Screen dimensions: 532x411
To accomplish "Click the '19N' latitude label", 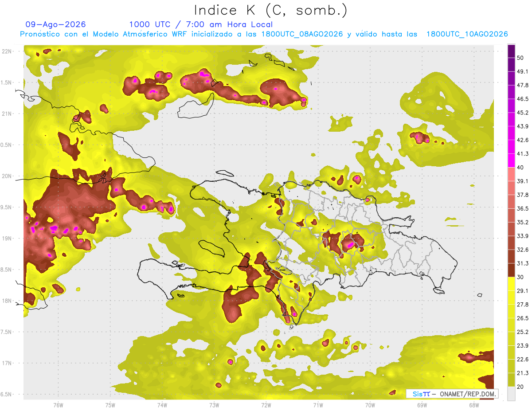I will click(7, 238).
